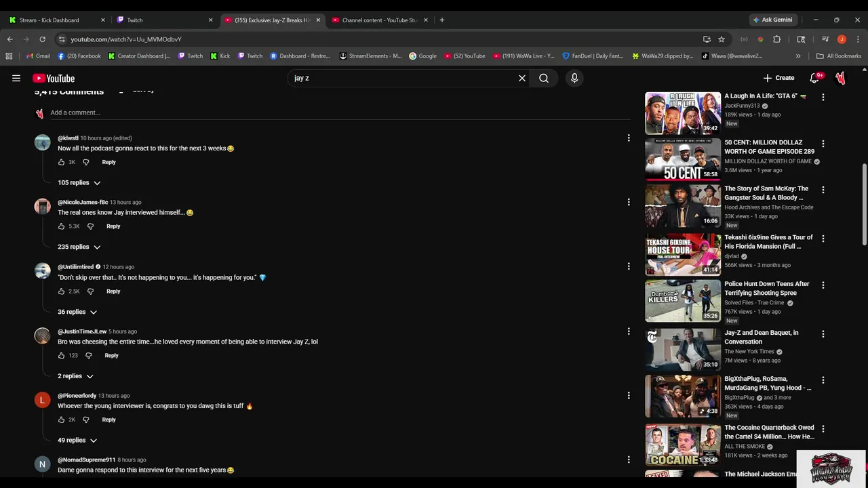Dislike the @JustinTimeJLew comment
Viewport: 868px width, 488px height.
coord(88,355)
